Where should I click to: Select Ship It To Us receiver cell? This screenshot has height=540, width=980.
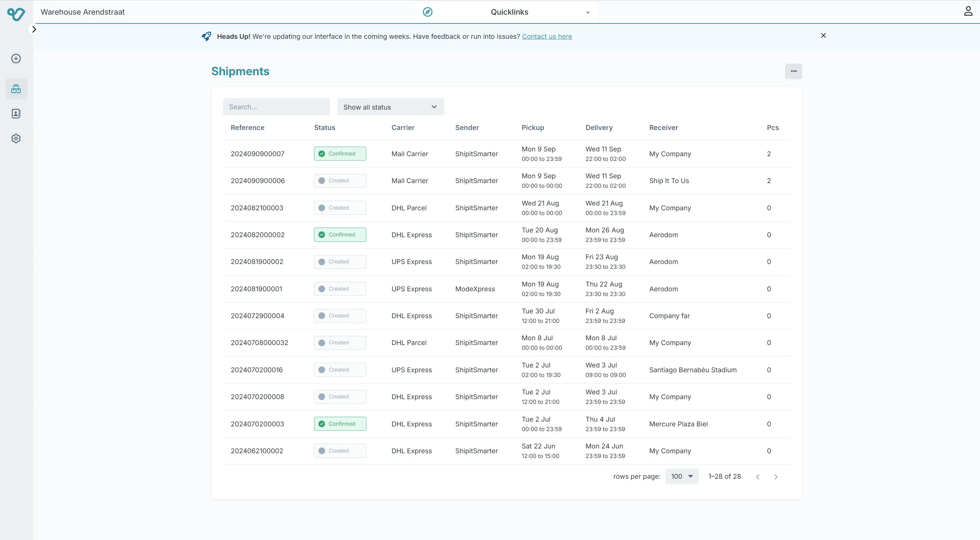click(669, 181)
